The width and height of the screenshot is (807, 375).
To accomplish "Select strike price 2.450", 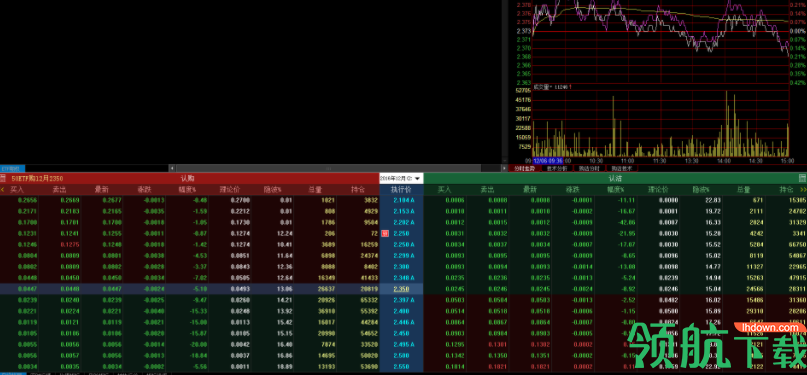I will point(401,333).
